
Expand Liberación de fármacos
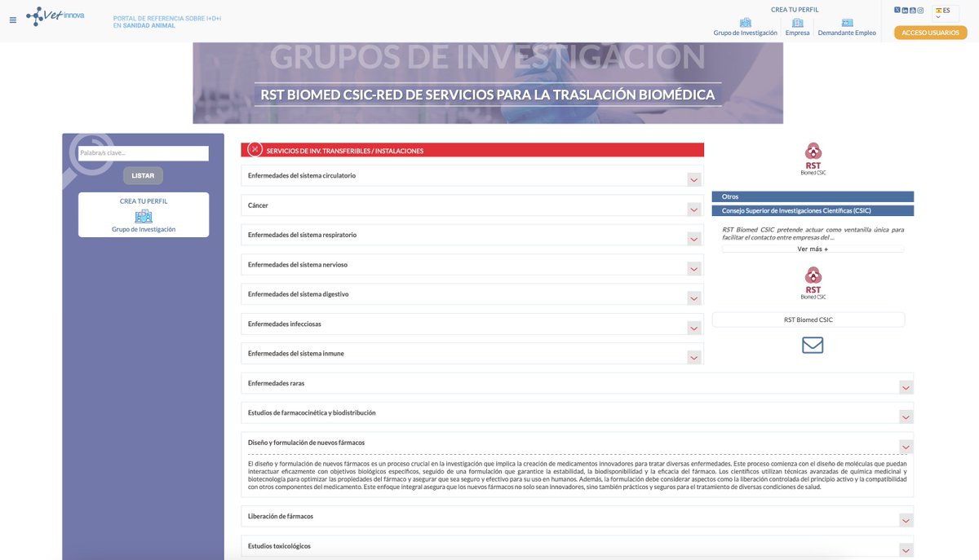pos(906,520)
